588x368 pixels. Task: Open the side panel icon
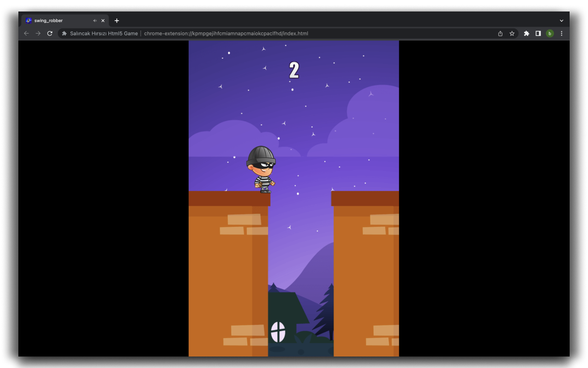tap(538, 33)
